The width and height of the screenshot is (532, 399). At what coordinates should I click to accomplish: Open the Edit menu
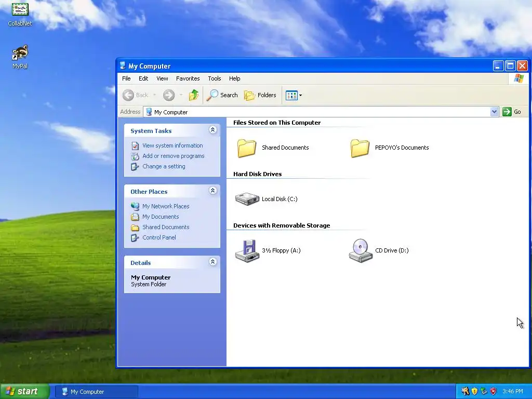click(x=143, y=78)
